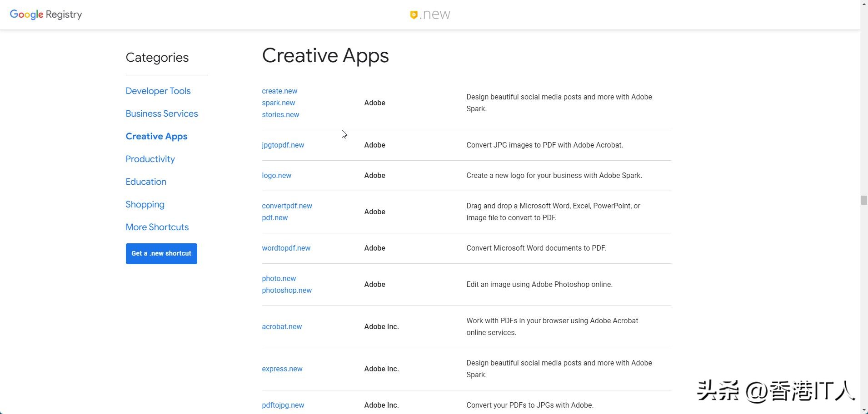The height and width of the screenshot is (414, 868).
Task: Jump to the Shopping category
Action: point(145,204)
